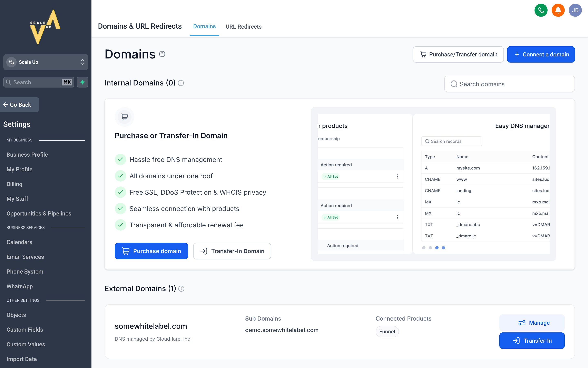
Task: Open Phone System settings
Action: click(25, 272)
